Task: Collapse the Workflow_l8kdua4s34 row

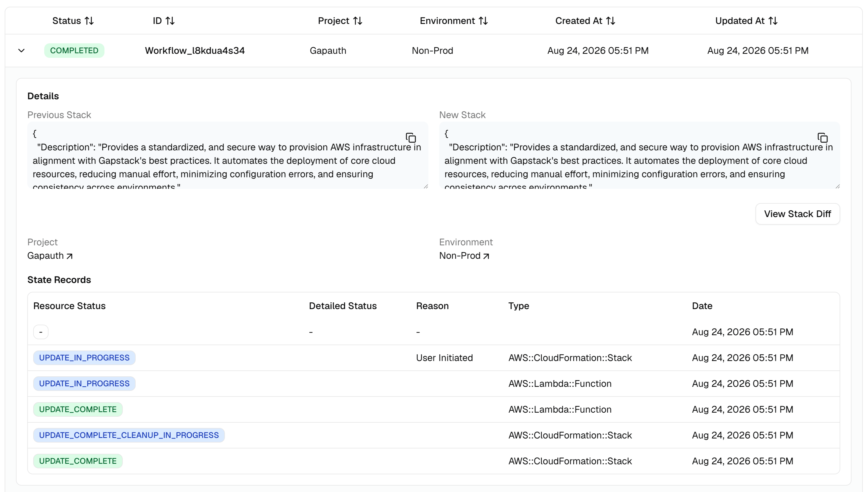Action: [x=21, y=51]
